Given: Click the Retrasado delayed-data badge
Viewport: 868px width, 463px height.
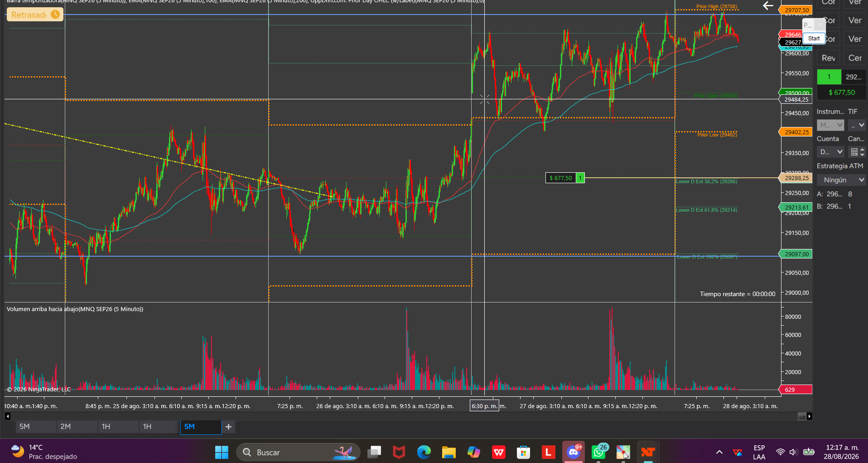Looking at the screenshot, I should tap(35, 15).
